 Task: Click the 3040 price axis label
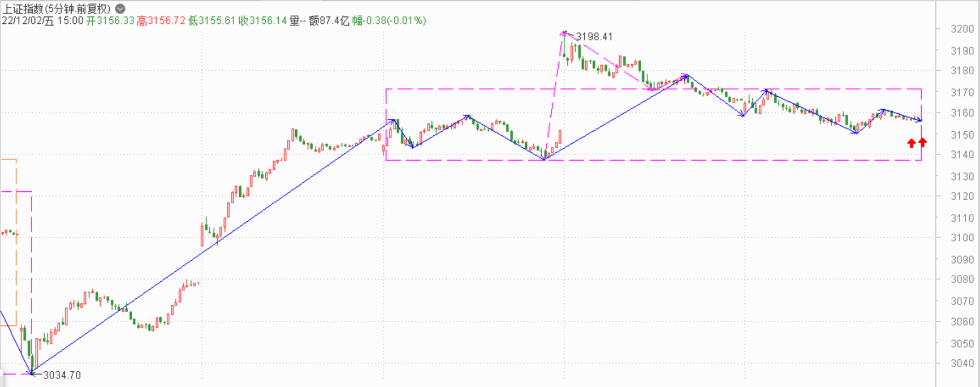coord(962,363)
